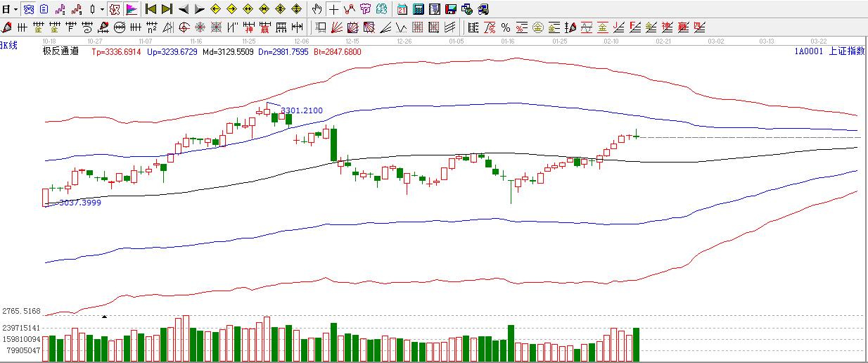Expand the candlestick chart type dropdown arrow
The image size is (868, 363).
coord(102,10)
